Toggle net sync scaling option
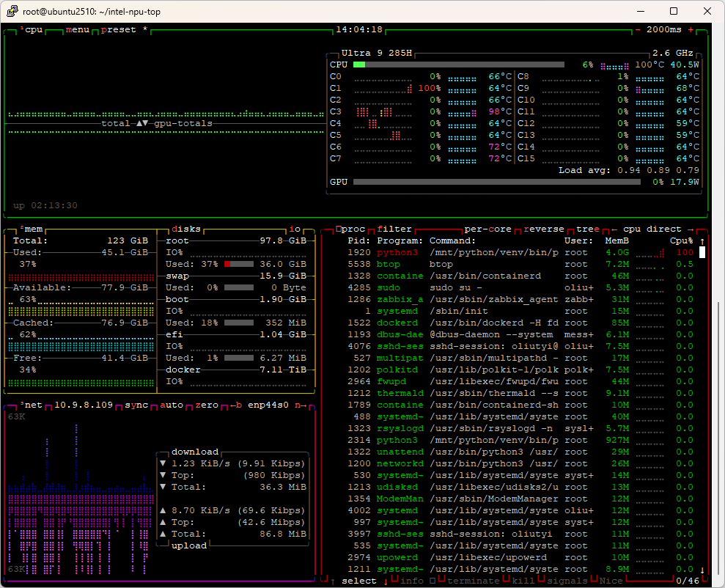Screen dimensions: 725x588 (x=136, y=405)
